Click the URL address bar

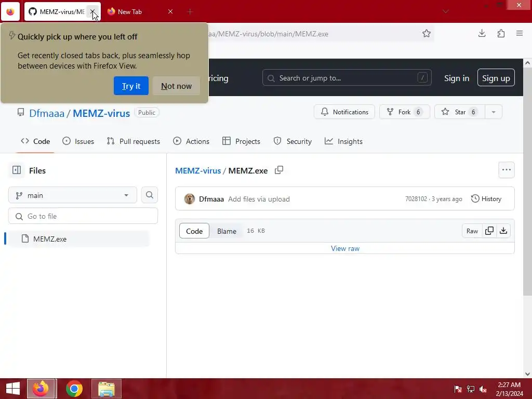(x=268, y=34)
